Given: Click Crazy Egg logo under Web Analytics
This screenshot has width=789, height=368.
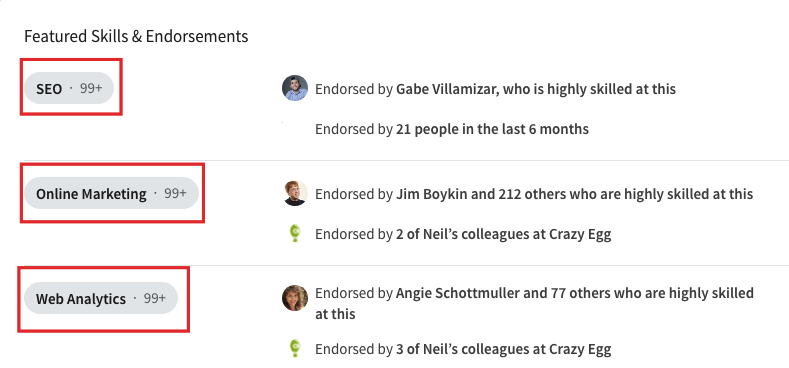Looking at the screenshot, I should 295,348.
